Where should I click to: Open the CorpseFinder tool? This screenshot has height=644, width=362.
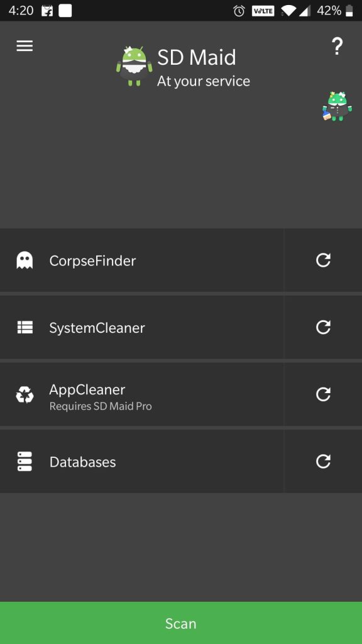coord(141,260)
